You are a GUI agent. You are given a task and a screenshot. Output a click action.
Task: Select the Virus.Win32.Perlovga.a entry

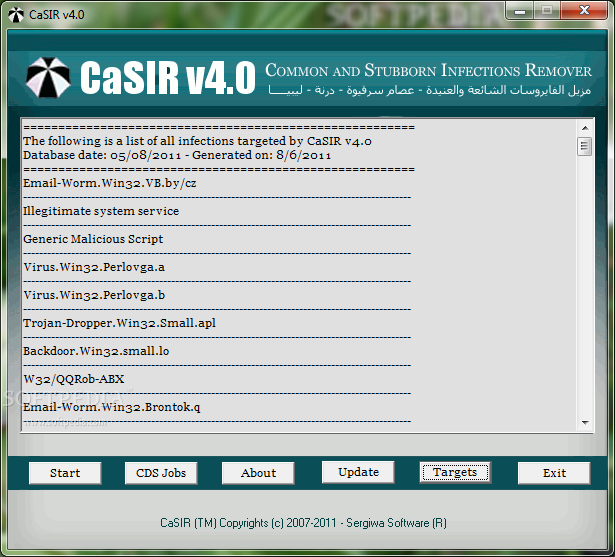pyautogui.click(x=94, y=267)
